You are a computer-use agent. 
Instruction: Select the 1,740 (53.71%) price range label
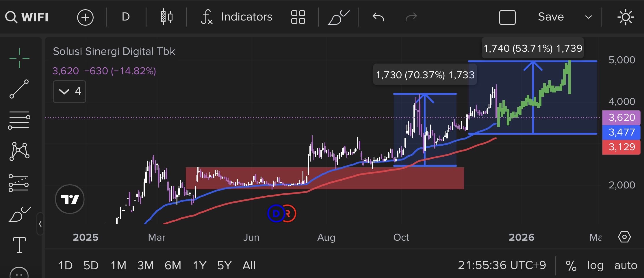pos(533,48)
